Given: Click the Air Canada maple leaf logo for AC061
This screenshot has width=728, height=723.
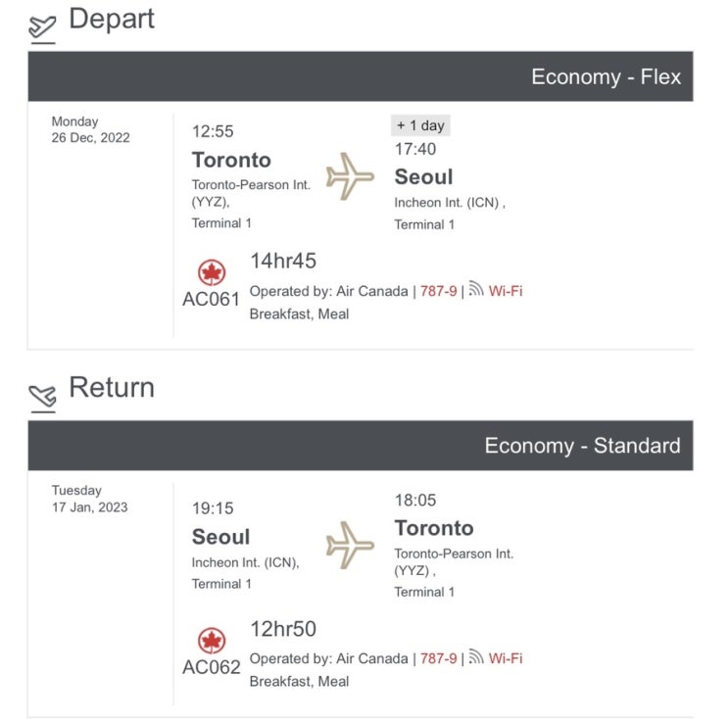Looking at the screenshot, I should pos(212,273).
